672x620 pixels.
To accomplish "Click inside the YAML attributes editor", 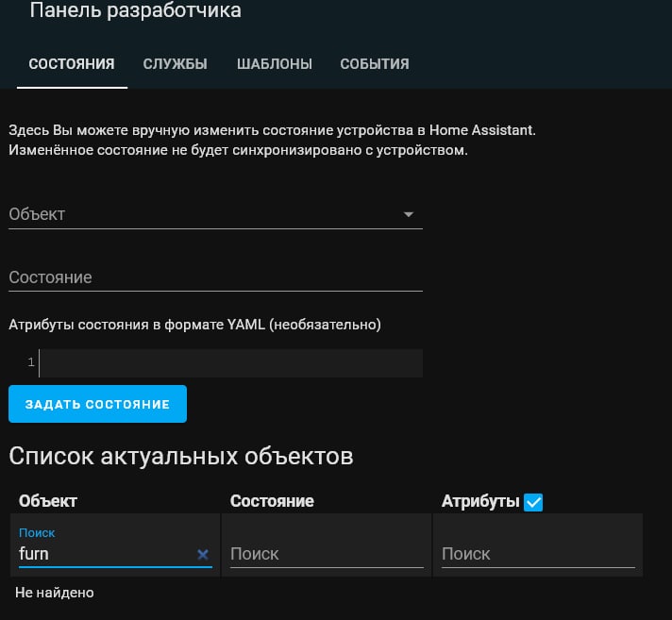I will (231, 362).
